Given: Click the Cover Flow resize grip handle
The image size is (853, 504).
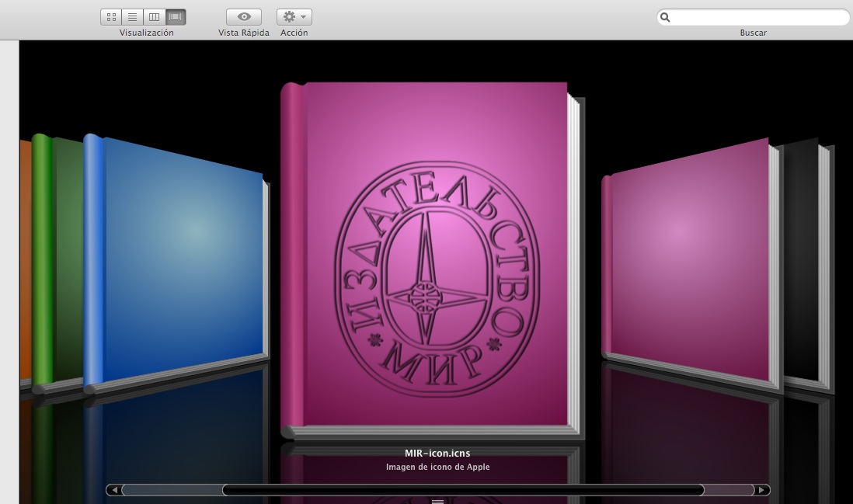Looking at the screenshot, I should [x=438, y=501].
